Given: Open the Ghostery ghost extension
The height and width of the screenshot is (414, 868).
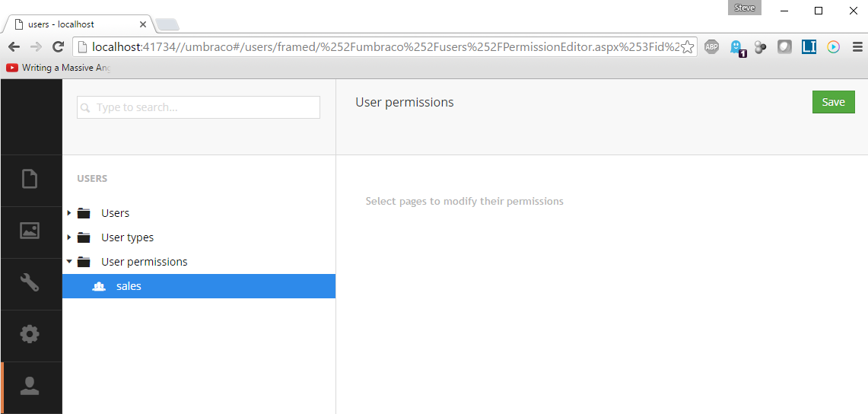Looking at the screenshot, I should click(737, 48).
